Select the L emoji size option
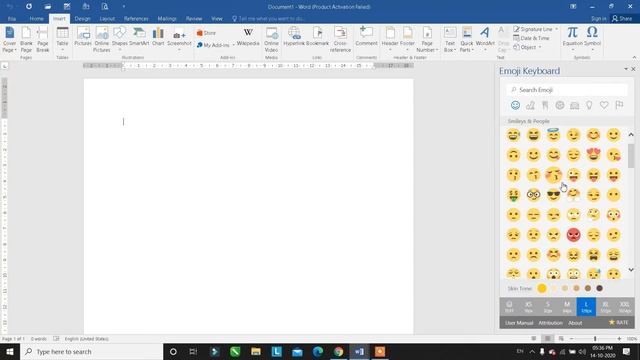The image size is (640, 360). pos(586,307)
